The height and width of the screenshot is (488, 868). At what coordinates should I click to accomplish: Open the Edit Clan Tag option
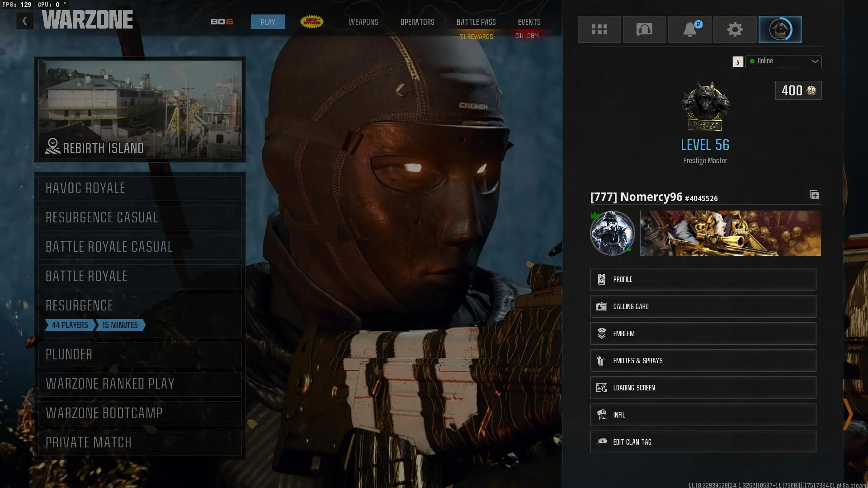[x=703, y=442]
